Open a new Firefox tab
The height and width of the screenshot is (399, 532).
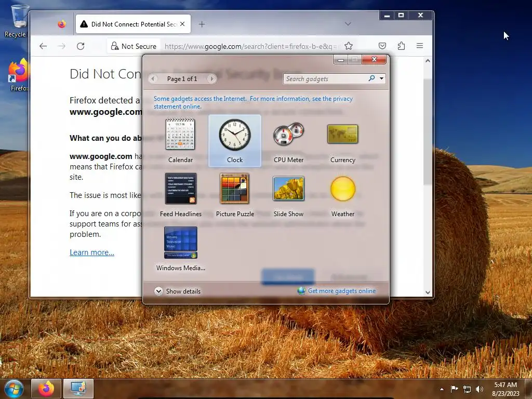point(202,24)
